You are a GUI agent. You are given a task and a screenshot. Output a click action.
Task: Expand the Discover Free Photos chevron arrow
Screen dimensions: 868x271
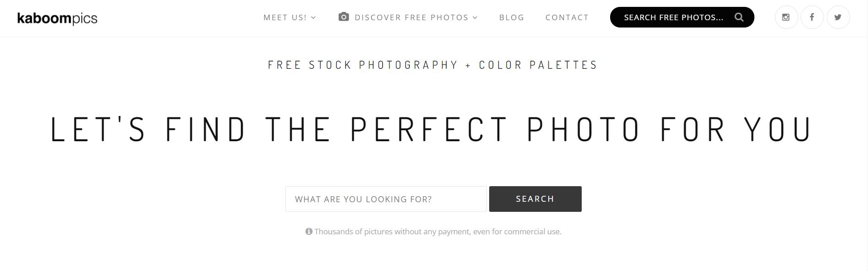(x=475, y=18)
